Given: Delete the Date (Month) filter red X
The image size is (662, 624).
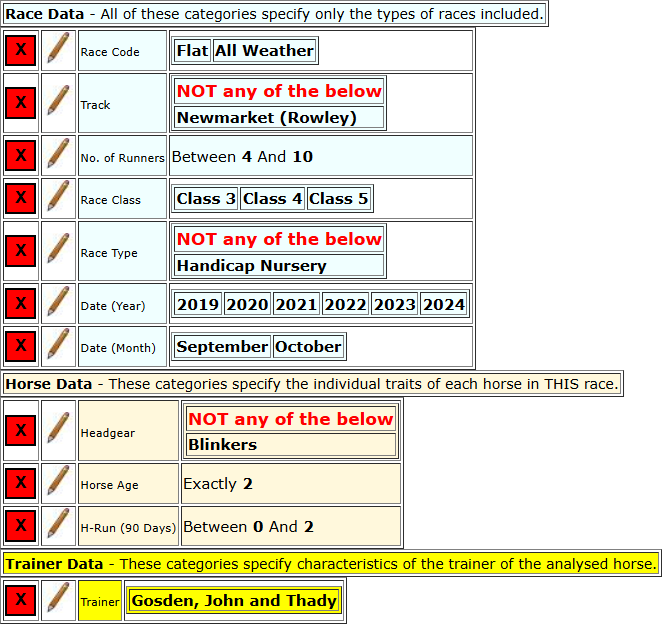Looking at the screenshot, I should point(21,346).
